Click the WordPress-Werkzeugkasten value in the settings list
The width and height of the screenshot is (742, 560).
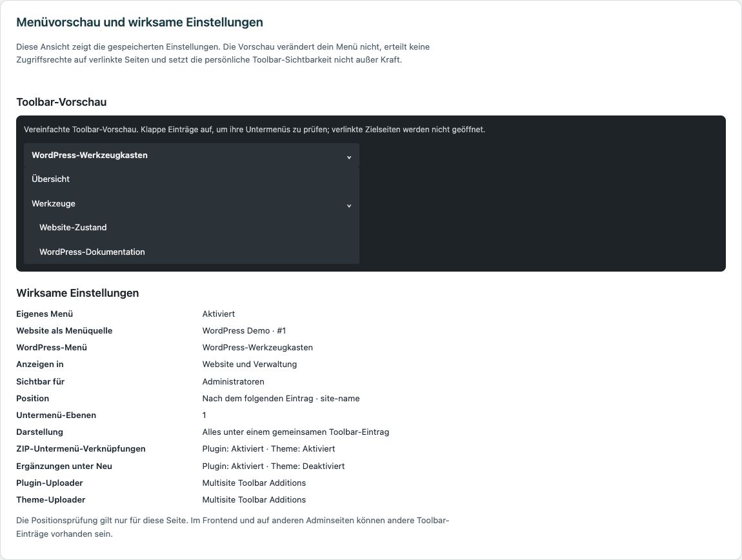(257, 348)
